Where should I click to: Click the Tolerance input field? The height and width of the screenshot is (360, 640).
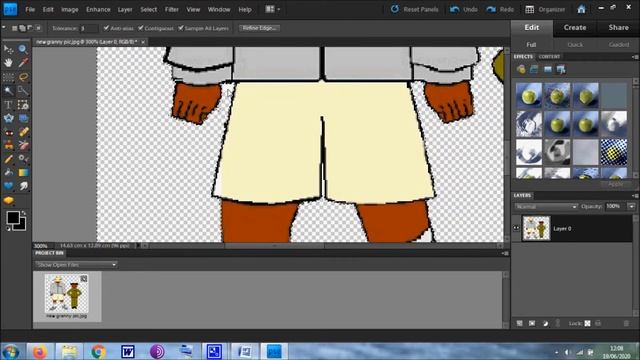(89, 28)
